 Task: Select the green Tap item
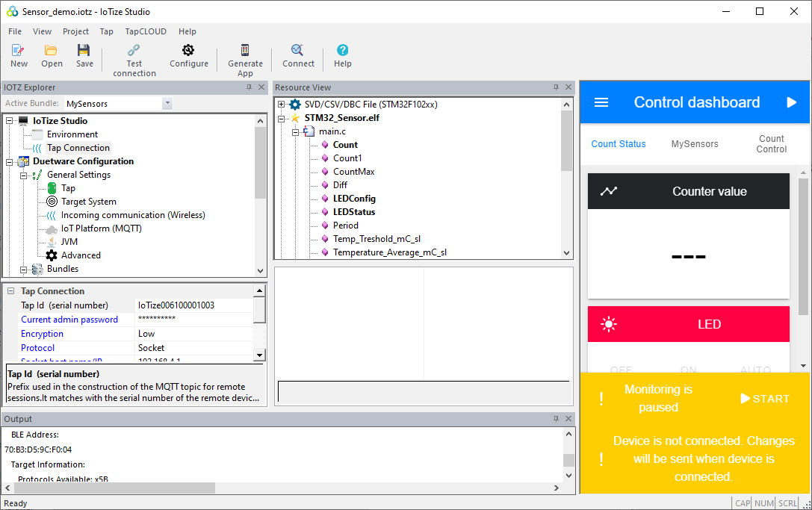(68, 188)
